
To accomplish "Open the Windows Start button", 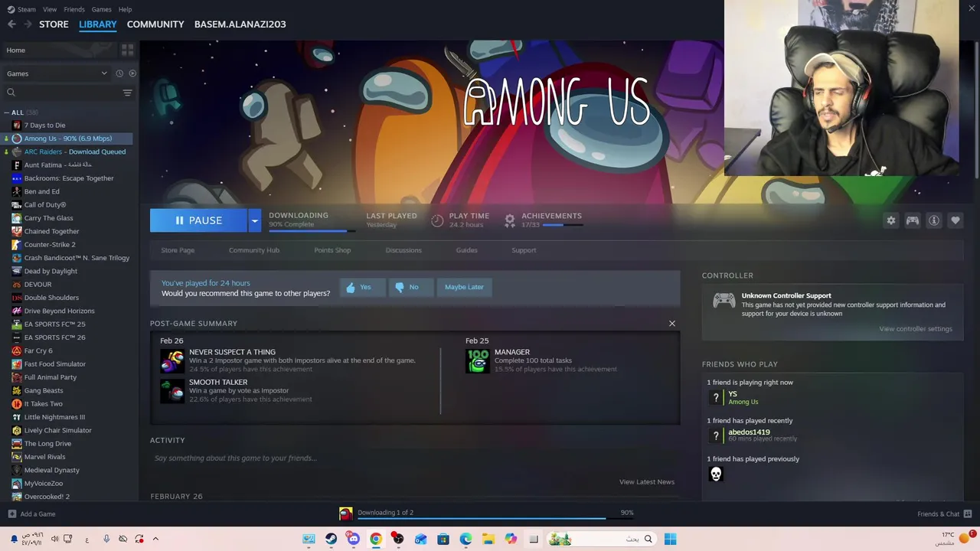I will pyautogui.click(x=670, y=539).
